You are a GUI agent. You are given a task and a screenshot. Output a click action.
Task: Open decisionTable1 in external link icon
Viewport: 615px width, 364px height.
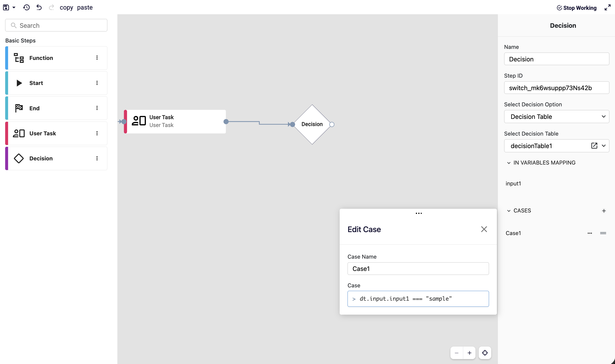pyautogui.click(x=594, y=146)
